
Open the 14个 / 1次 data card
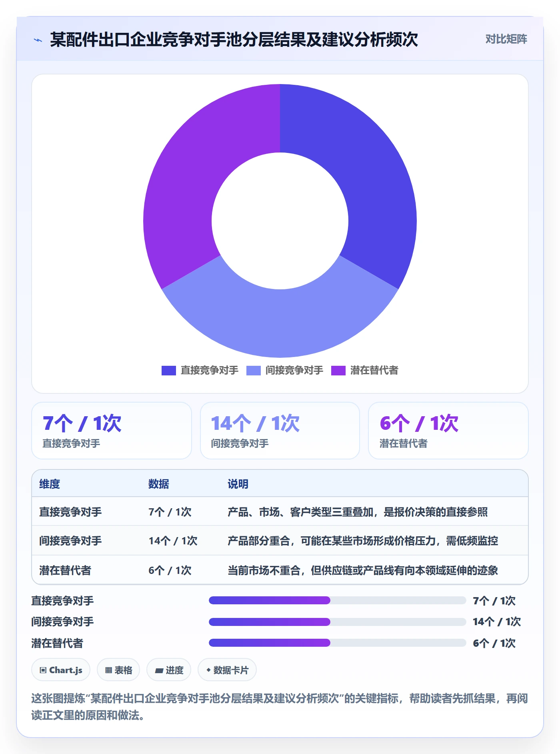(x=280, y=431)
